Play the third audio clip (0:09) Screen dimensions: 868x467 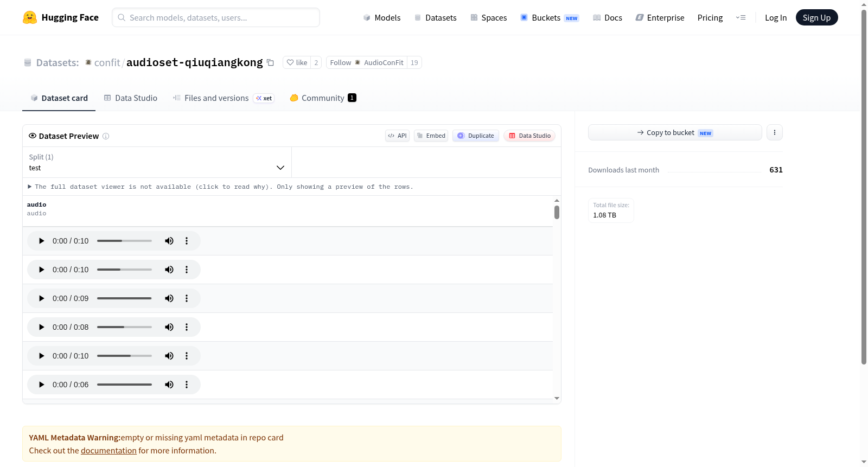tap(41, 298)
